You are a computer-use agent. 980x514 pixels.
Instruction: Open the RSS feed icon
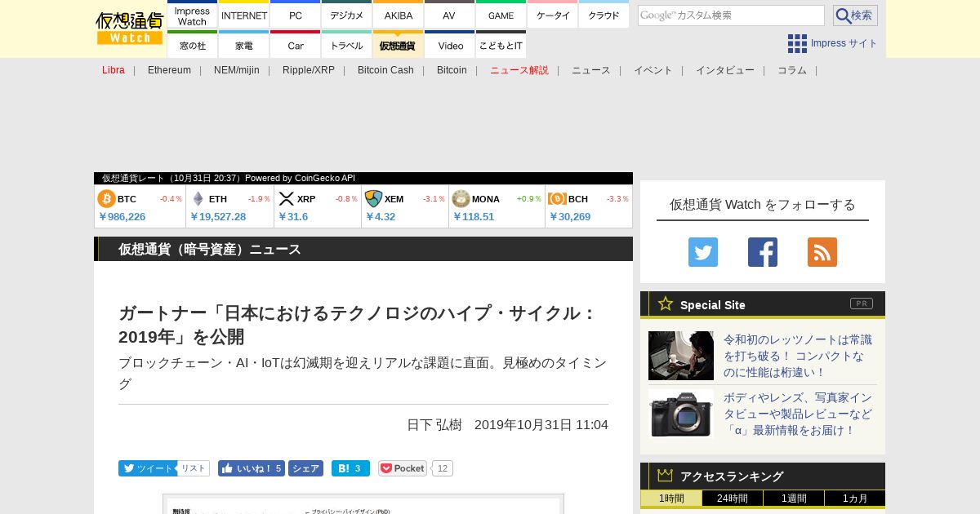click(x=822, y=252)
